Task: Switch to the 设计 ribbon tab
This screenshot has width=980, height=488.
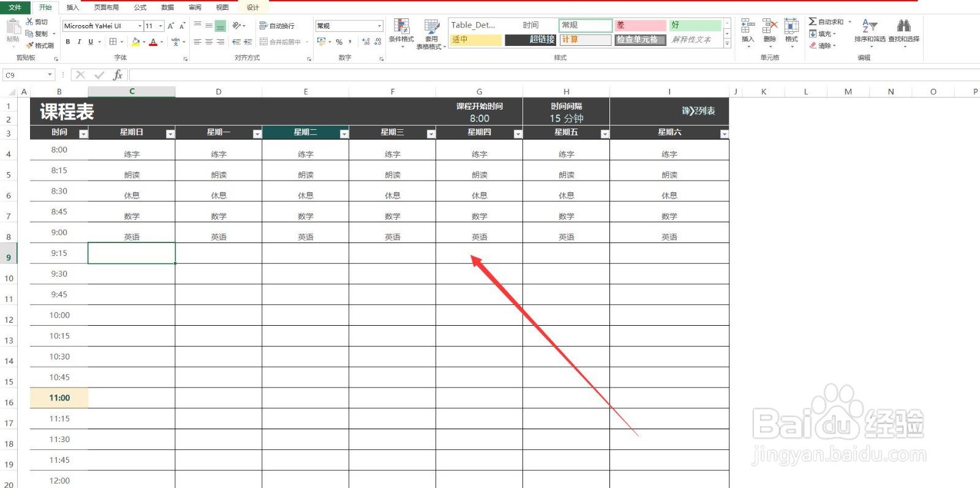Action: click(253, 7)
